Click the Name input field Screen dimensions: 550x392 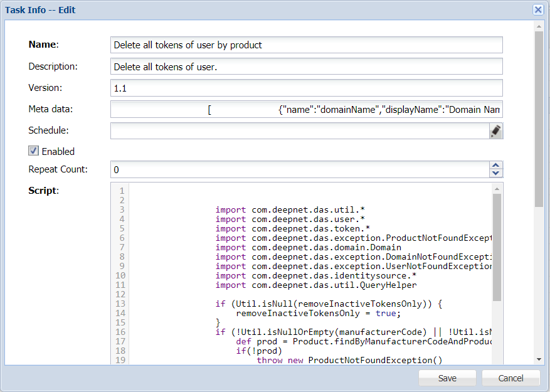[x=306, y=45]
